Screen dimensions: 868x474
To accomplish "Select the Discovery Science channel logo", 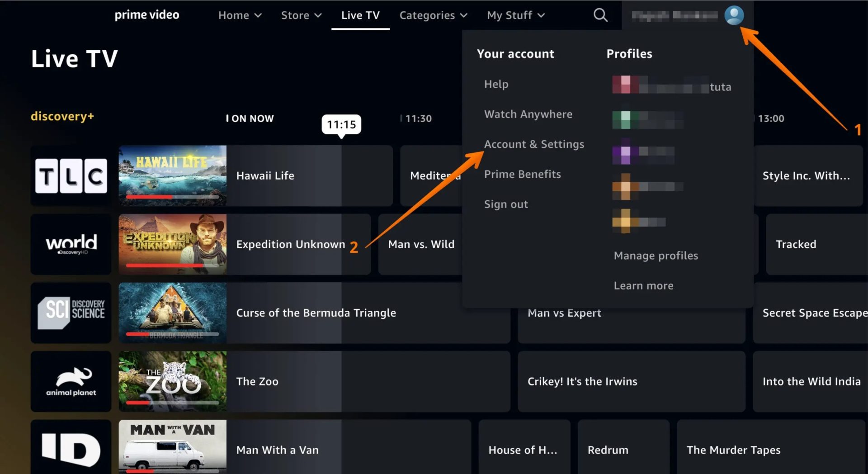I will (x=71, y=313).
